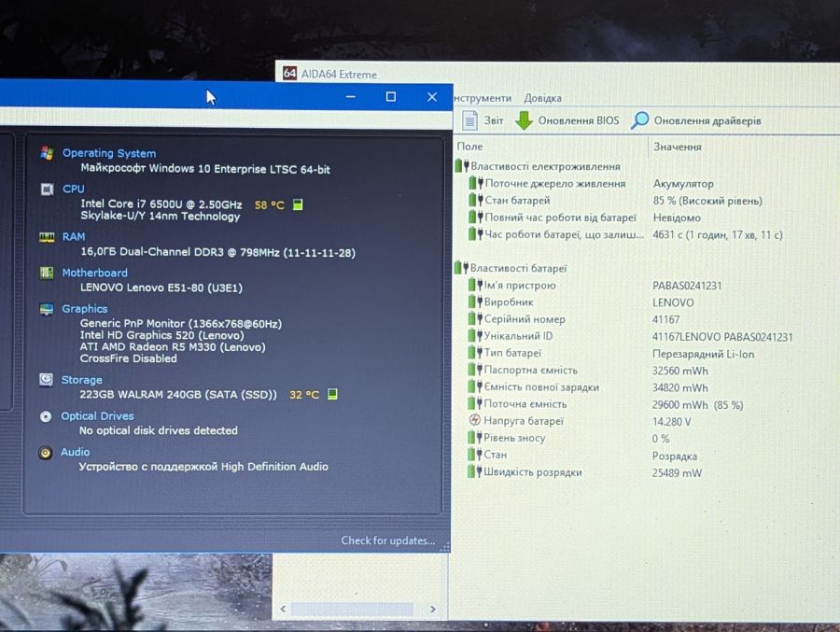
Task: Click the Operating System Windows flag icon
Action: click(x=47, y=153)
